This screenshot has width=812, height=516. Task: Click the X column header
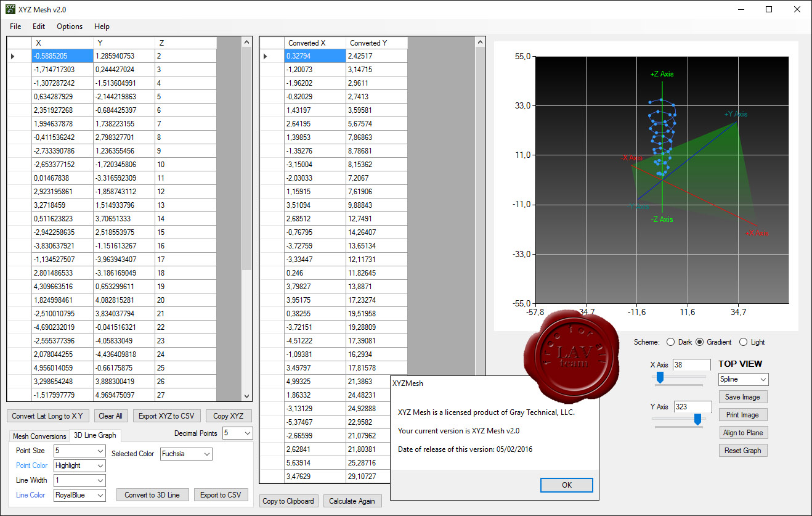[62, 43]
